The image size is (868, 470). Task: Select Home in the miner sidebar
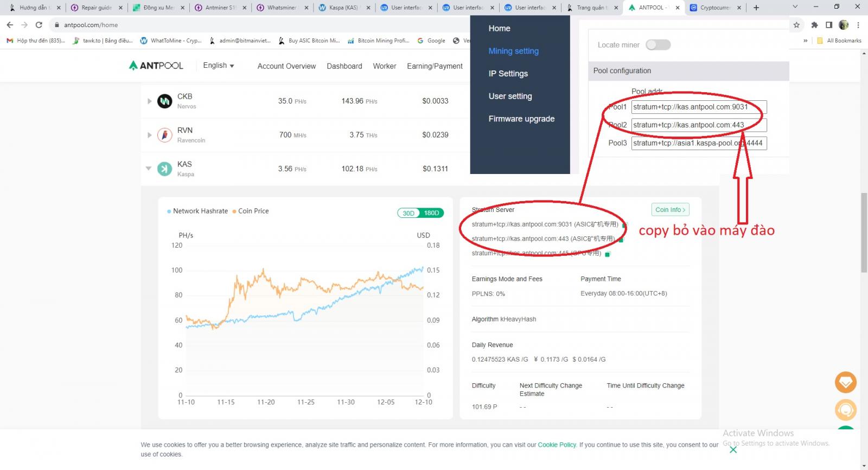[x=499, y=28]
